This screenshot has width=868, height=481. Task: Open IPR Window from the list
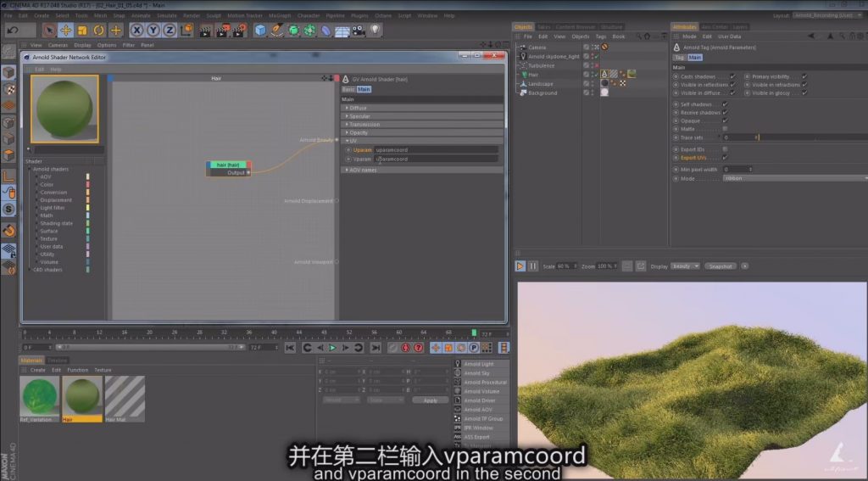[479, 428]
